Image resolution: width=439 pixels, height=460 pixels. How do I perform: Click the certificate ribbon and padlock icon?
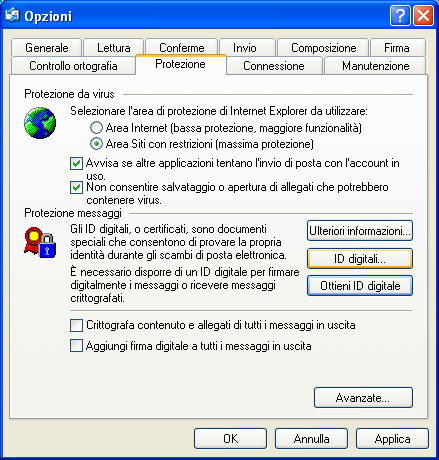pyautogui.click(x=40, y=242)
